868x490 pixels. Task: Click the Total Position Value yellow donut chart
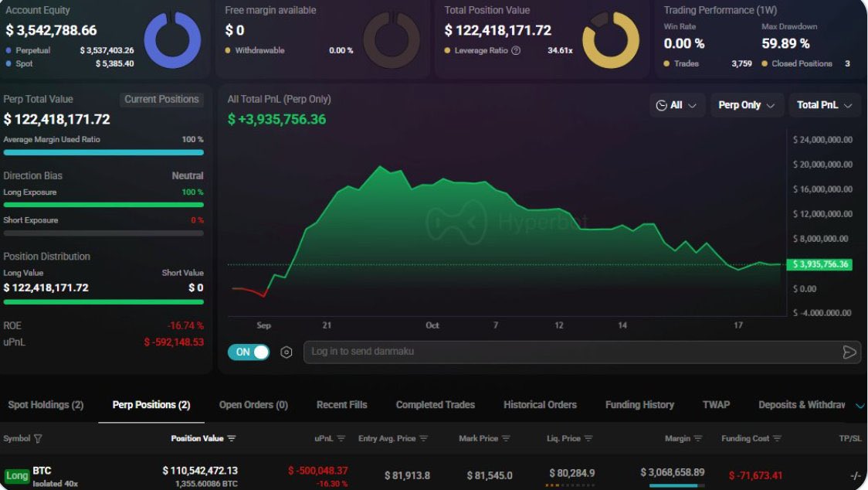[611, 40]
